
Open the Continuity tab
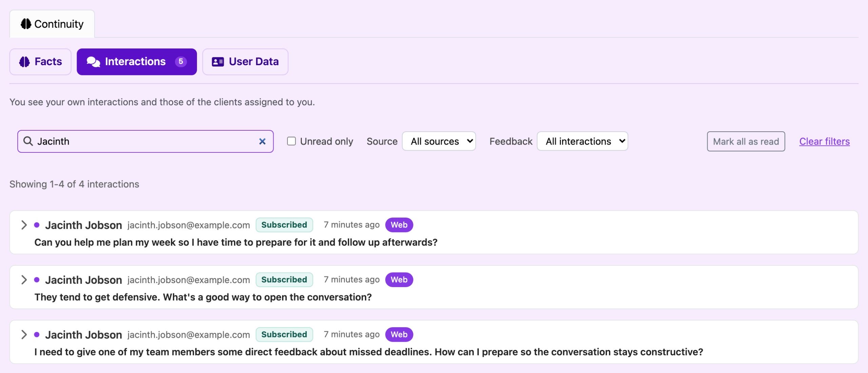[52, 24]
